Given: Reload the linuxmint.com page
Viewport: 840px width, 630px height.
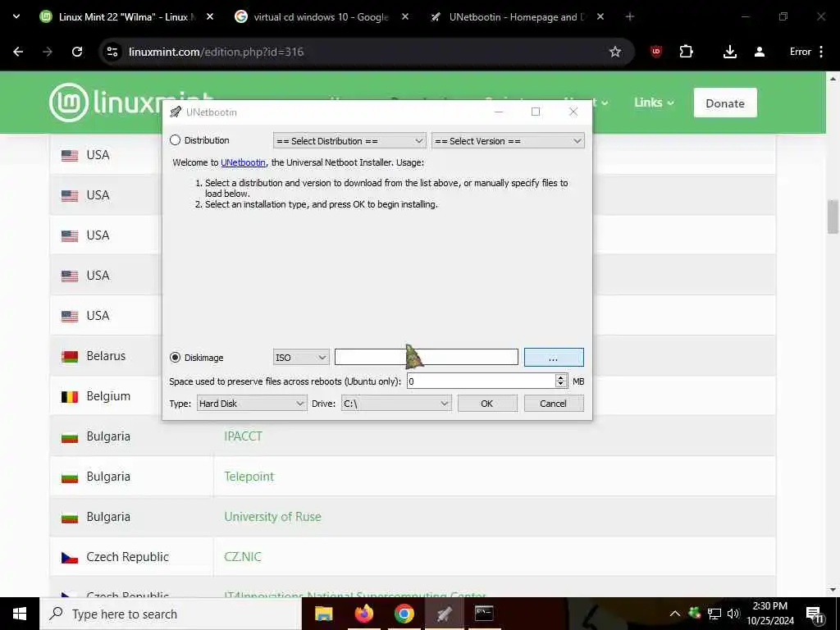Looking at the screenshot, I should 77,52.
